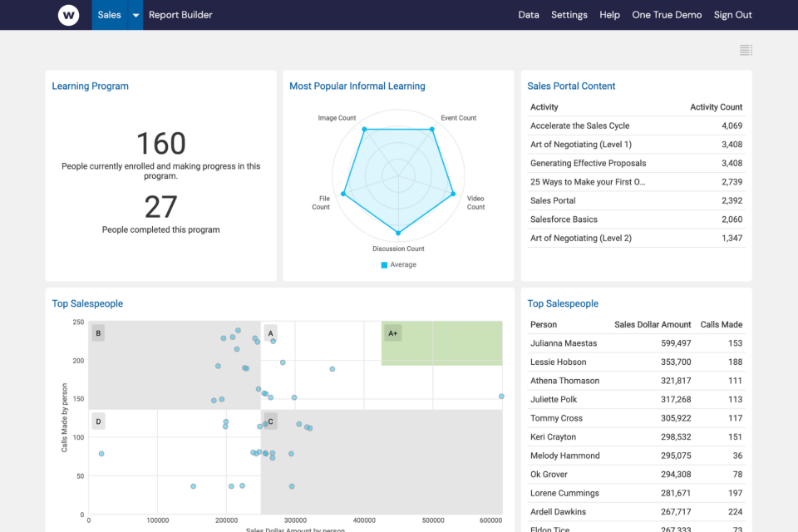Click the green A+ quadrant region

(449, 349)
